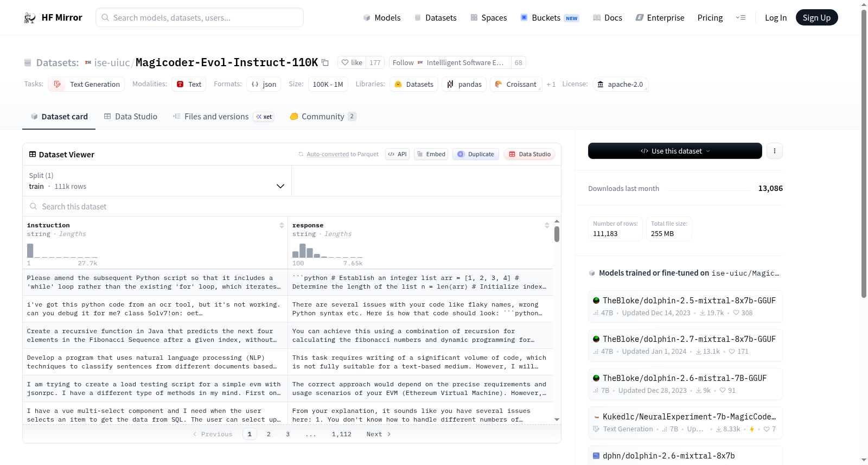
Task: Jump to last page 1,112
Action: (342, 434)
